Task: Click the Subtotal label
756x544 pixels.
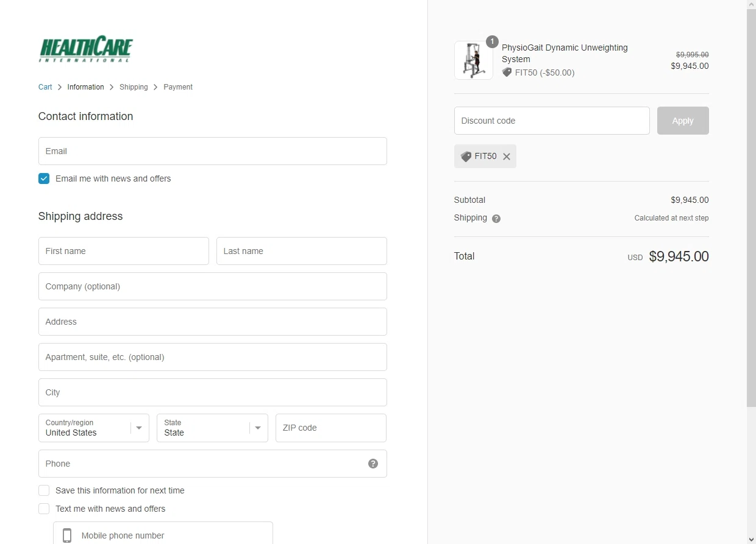Action: point(469,200)
